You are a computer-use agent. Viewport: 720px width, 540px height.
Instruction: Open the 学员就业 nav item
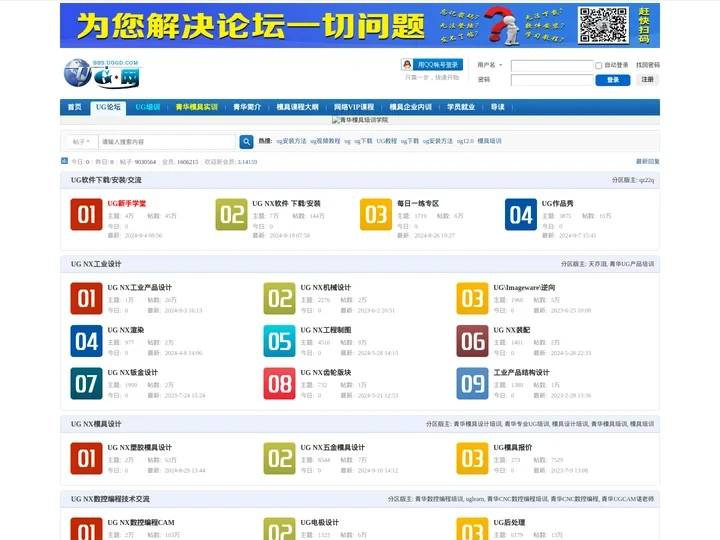tap(461, 107)
